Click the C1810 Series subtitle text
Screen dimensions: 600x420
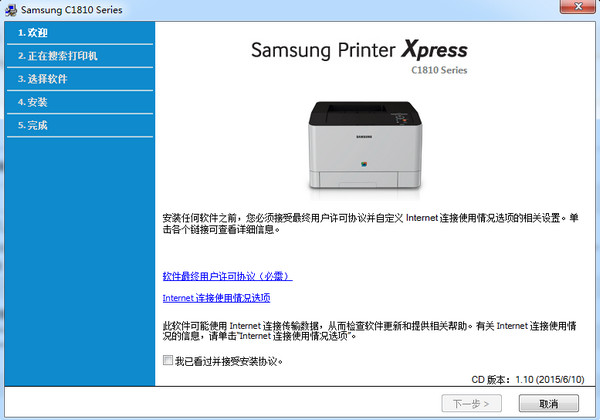(x=439, y=70)
